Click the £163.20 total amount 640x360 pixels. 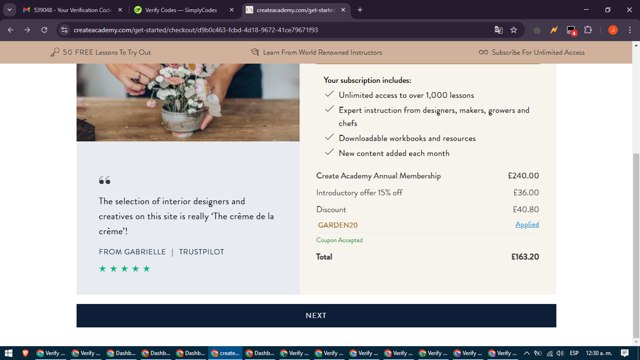pos(525,257)
